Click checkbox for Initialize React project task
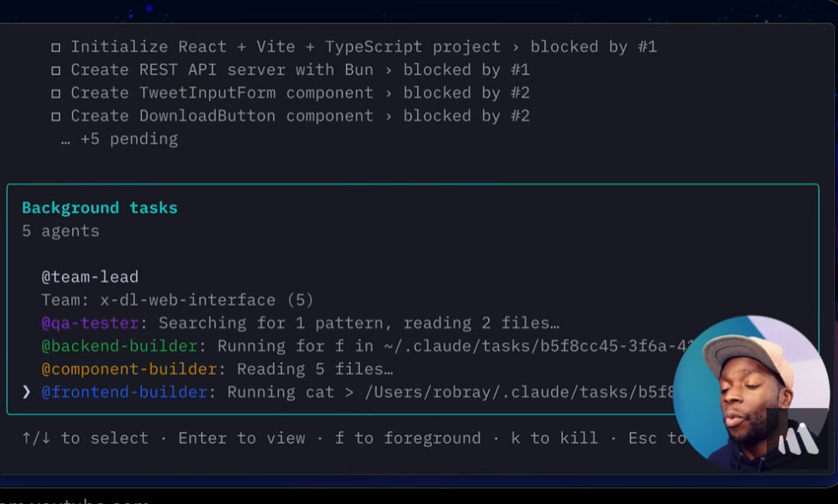 tap(56, 47)
